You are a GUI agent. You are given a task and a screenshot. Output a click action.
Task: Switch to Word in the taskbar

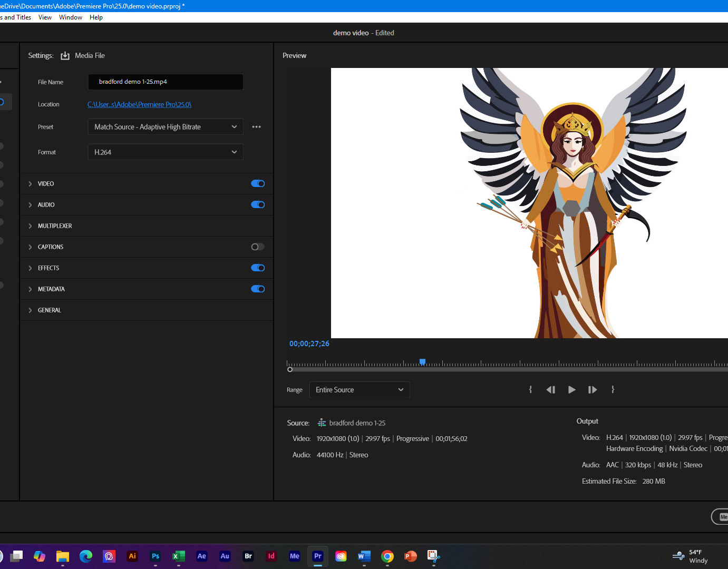364,556
